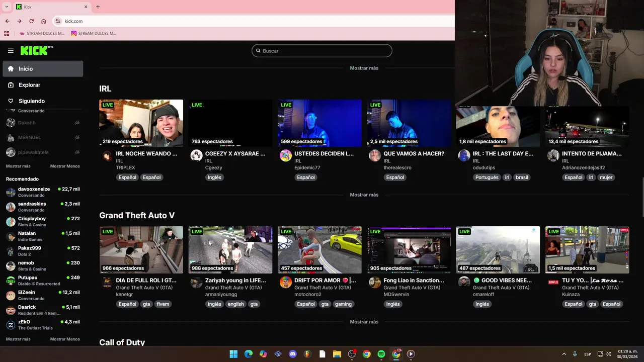The image size is (644, 362).
Task: Expand the tab search dropdown arrow
Action: pos(7,7)
